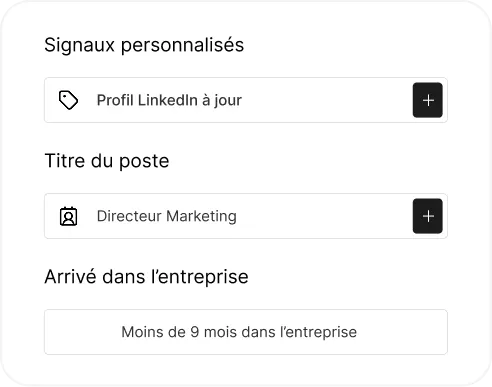
Task: Focus the Directeur Marketing input field
Action: [246, 216]
